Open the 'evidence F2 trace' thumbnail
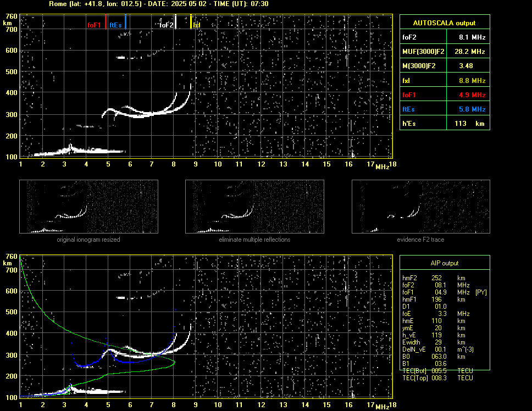532x411 pixels. tap(421, 207)
